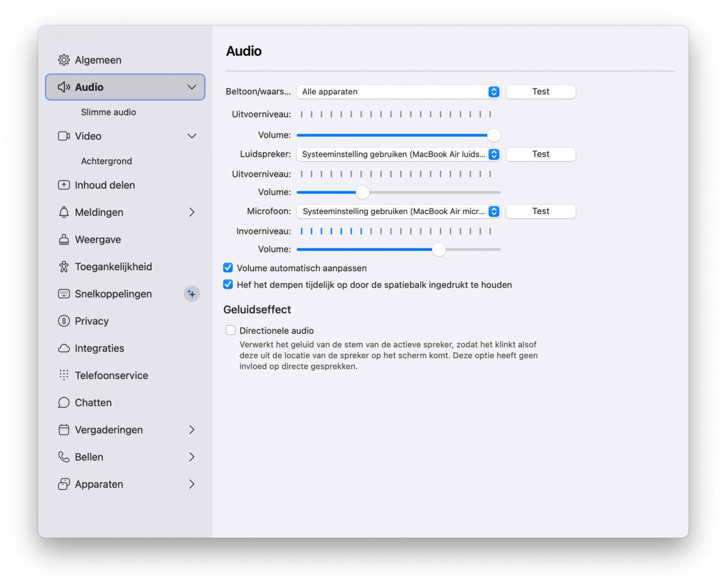This screenshot has width=727, height=588.
Task: Click the speaker icon beside Audio
Action: 64,87
